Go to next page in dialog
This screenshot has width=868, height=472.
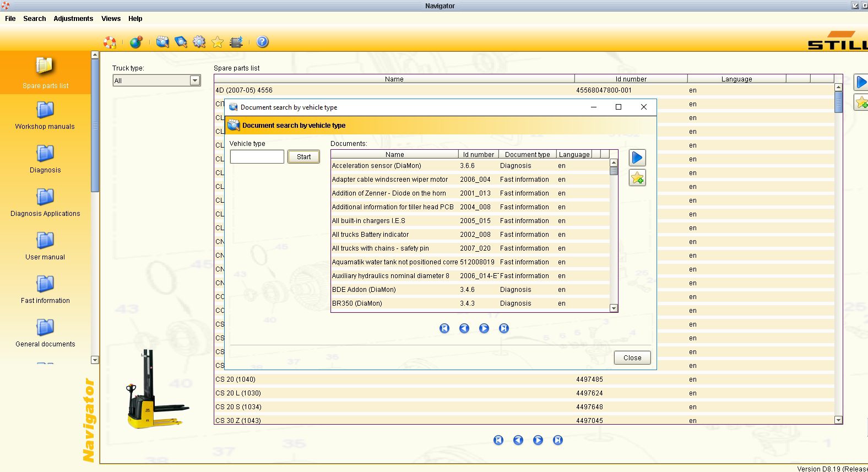coord(484,328)
